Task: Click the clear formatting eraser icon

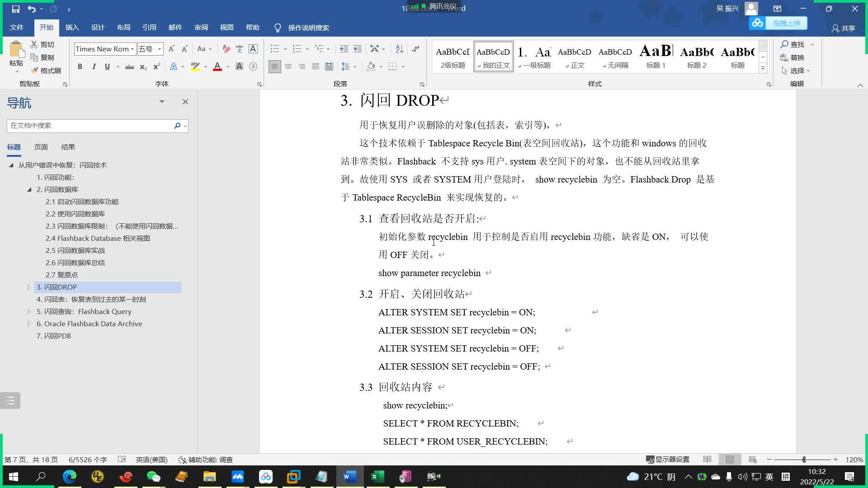Action: coord(226,49)
